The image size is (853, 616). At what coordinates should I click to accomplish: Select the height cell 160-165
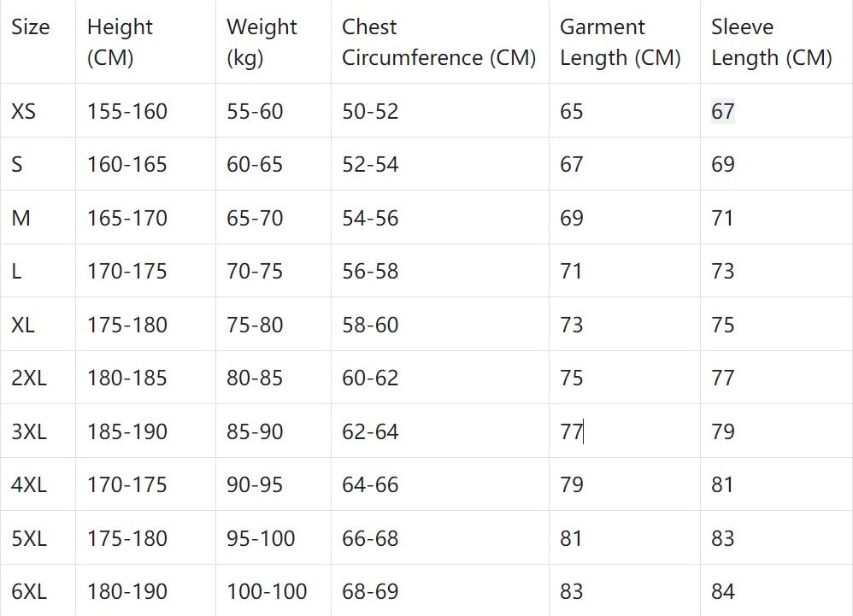[126, 164]
